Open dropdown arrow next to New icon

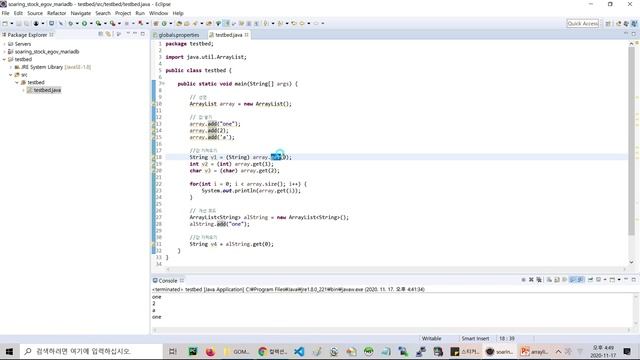click(x=11, y=24)
